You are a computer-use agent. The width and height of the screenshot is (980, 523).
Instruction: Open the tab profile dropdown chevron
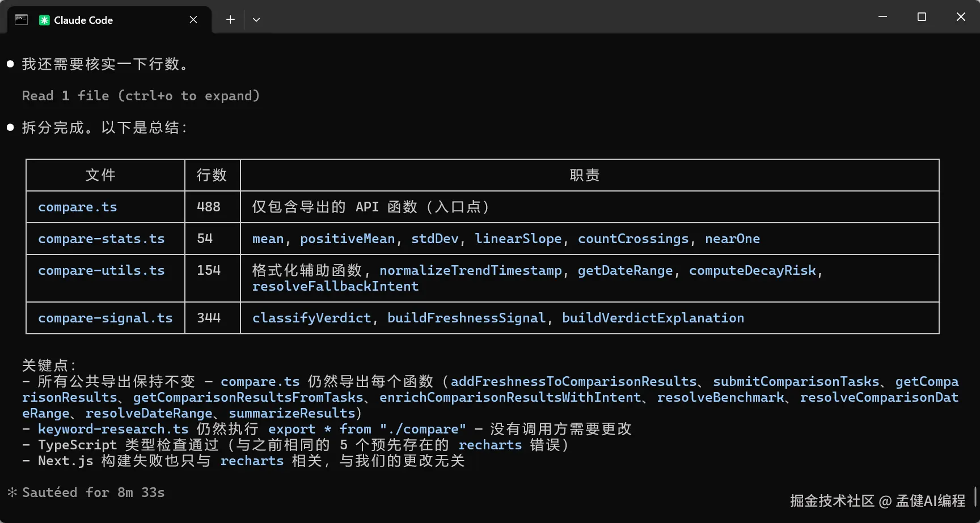click(256, 20)
